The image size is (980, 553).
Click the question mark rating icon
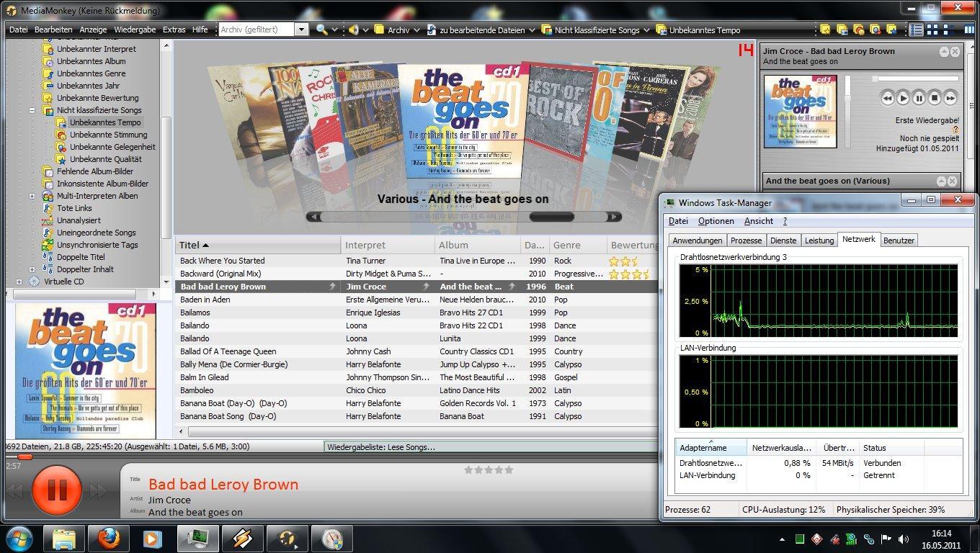coord(955,130)
